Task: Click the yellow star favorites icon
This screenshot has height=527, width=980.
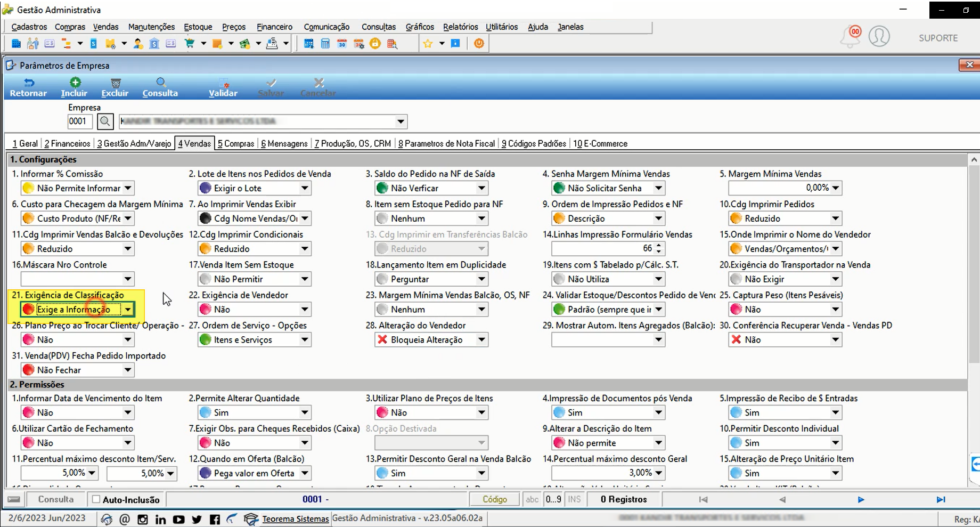Action: tap(428, 44)
